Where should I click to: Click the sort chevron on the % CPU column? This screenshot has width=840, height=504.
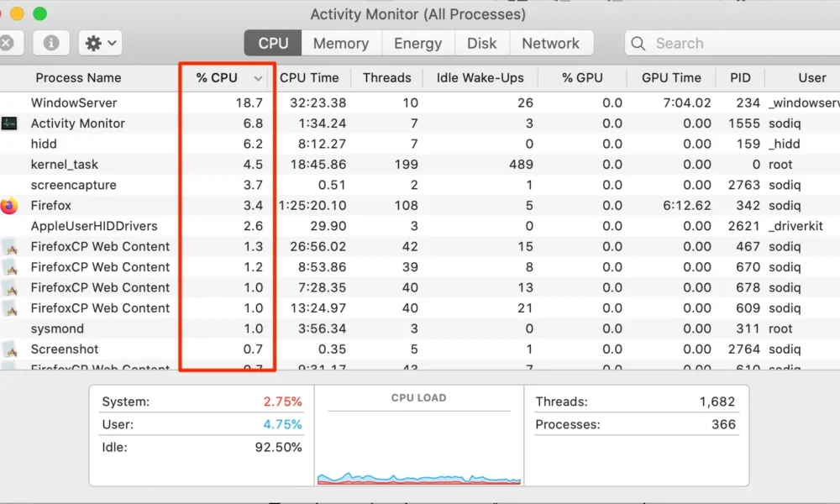[x=258, y=77]
